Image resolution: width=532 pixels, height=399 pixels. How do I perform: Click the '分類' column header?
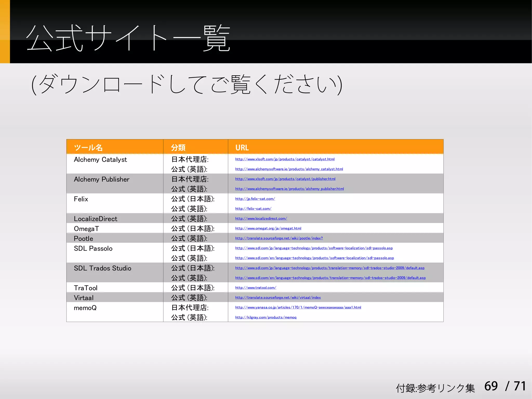pyautogui.click(x=196, y=147)
